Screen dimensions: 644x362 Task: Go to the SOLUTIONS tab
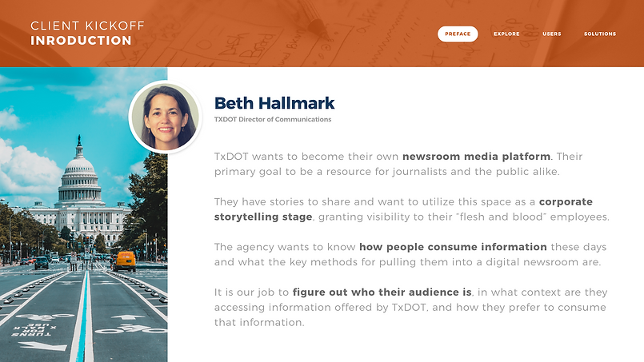pos(600,34)
